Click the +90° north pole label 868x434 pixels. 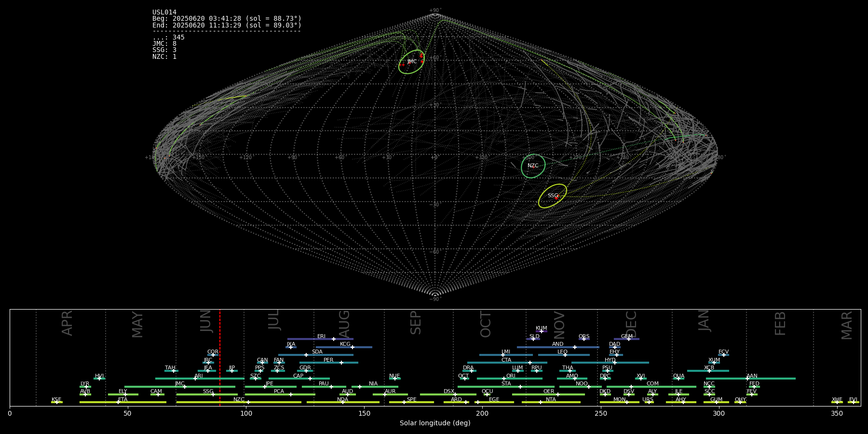435,11
